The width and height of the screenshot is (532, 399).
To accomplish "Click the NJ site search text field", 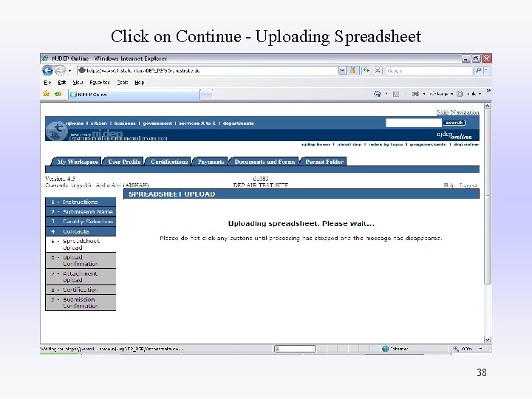I will (414, 123).
